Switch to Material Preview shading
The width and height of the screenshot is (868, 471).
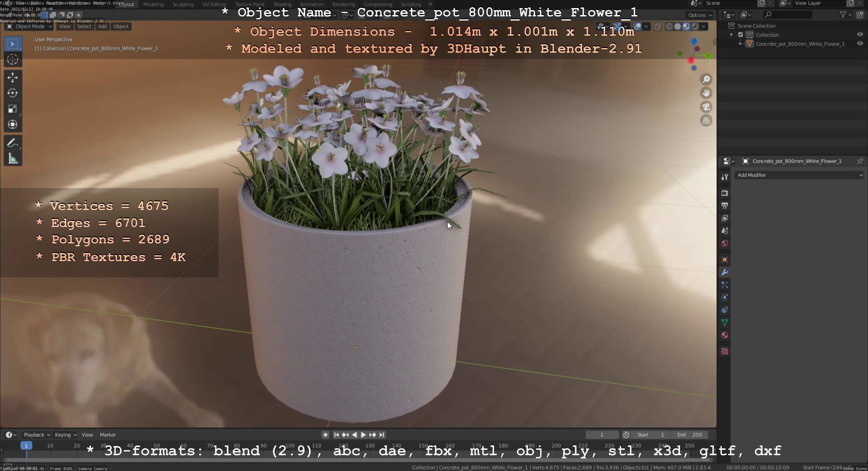(x=686, y=27)
